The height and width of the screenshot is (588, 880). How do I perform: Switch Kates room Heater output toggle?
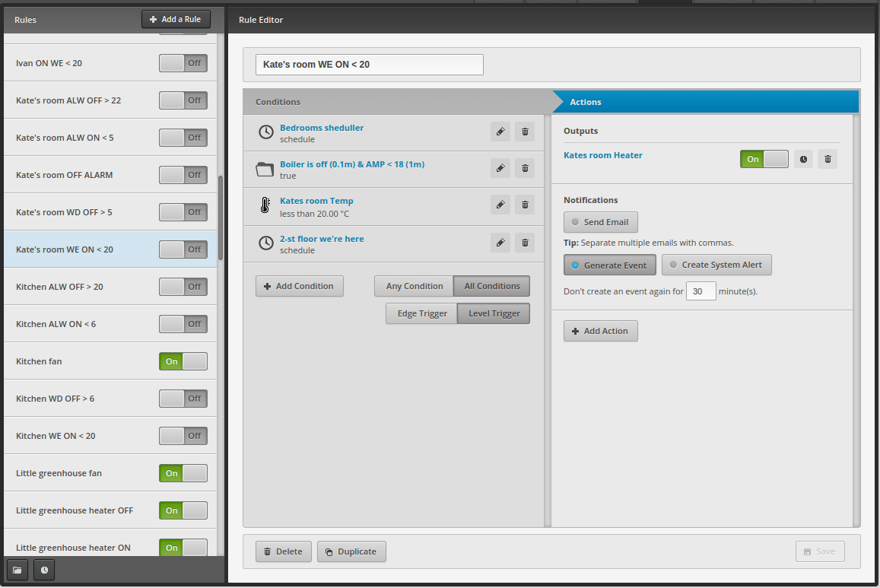tap(764, 159)
